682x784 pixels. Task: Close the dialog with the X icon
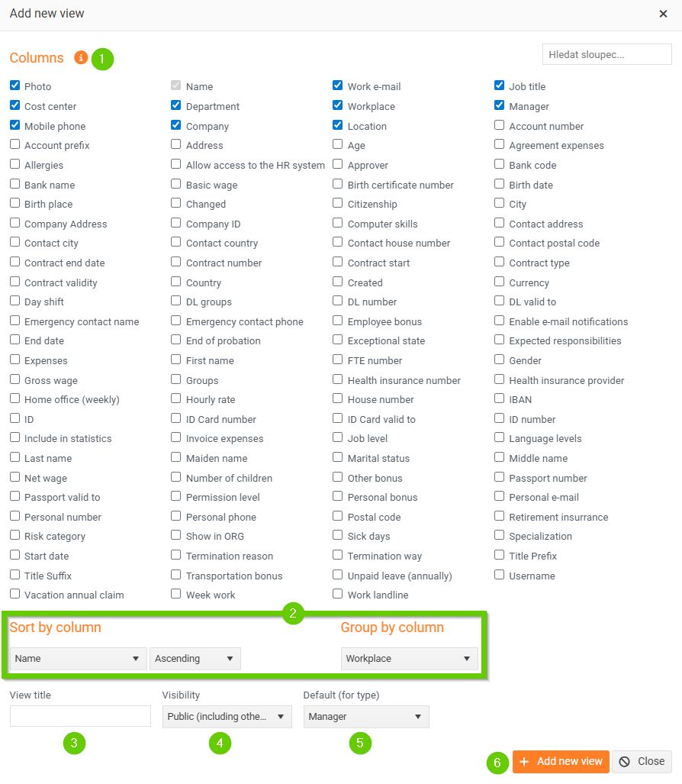663,14
